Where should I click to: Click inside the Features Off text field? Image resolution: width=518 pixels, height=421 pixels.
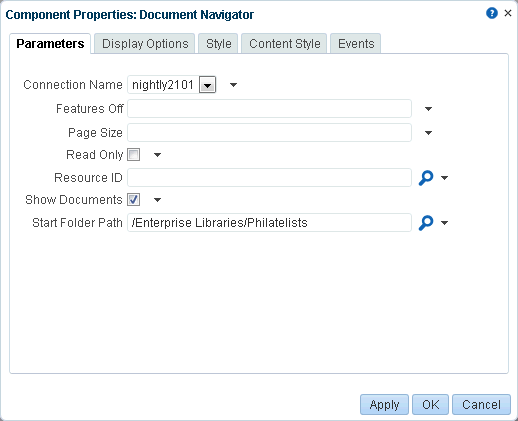(x=269, y=109)
